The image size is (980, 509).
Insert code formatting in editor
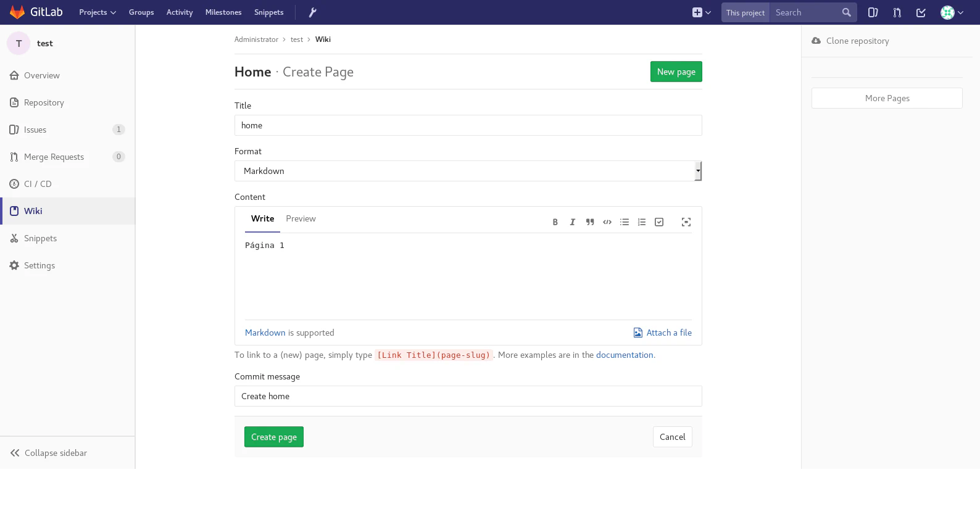point(607,222)
